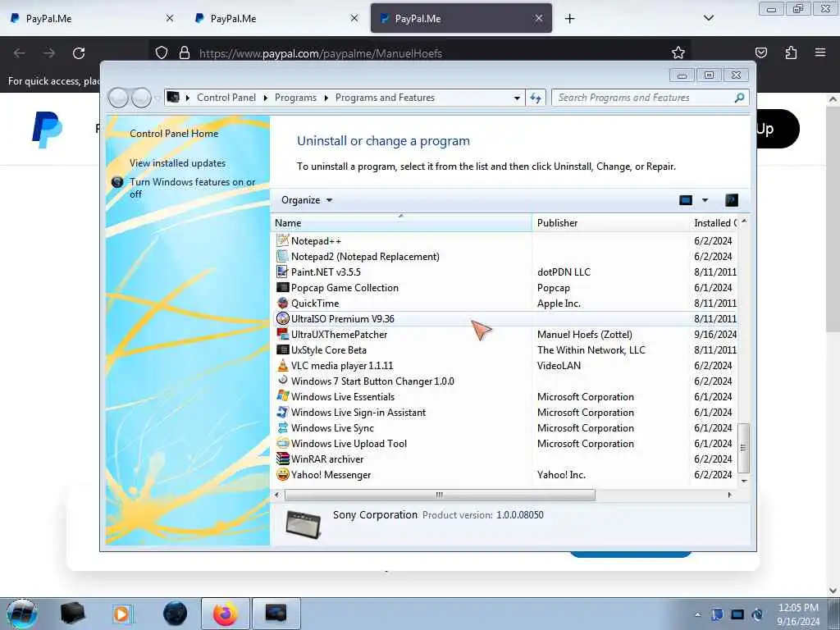Image resolution: width=840 pixels, height=630 pixels.
Task: Click the Start orb on the taskbar
Action: 22,614
